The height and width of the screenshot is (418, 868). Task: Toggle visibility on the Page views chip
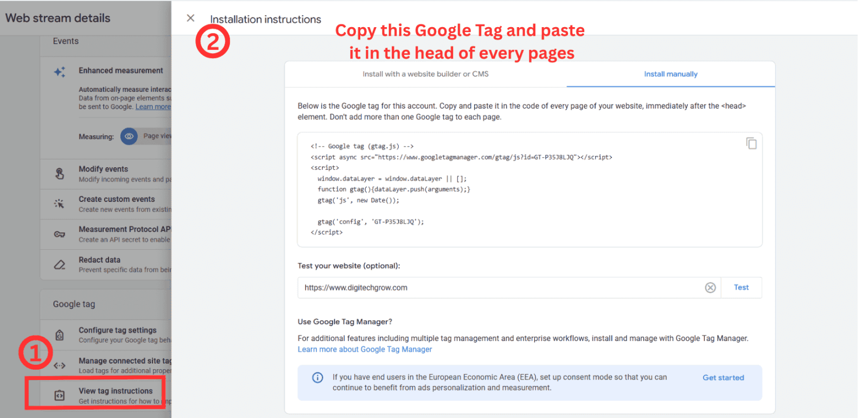tap(129, 136)
